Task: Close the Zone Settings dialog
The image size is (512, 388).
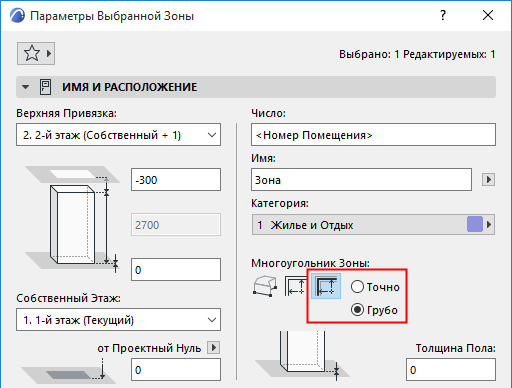Action: (488, 15)
